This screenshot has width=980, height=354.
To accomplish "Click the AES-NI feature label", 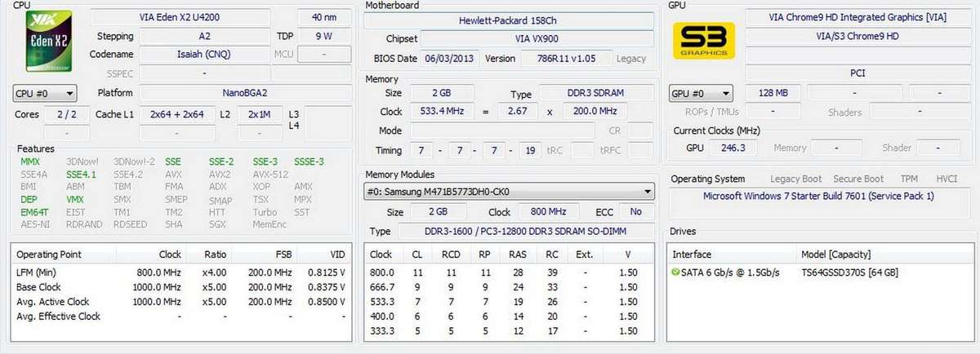I will point(33,224).
